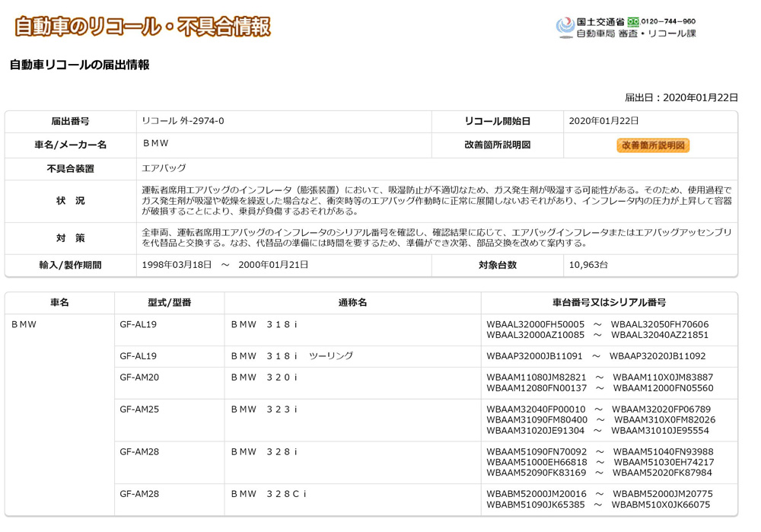Select the BMW 320i name
Image resolution: width=761 pixels, height=532 pixels.
point(264,377)
